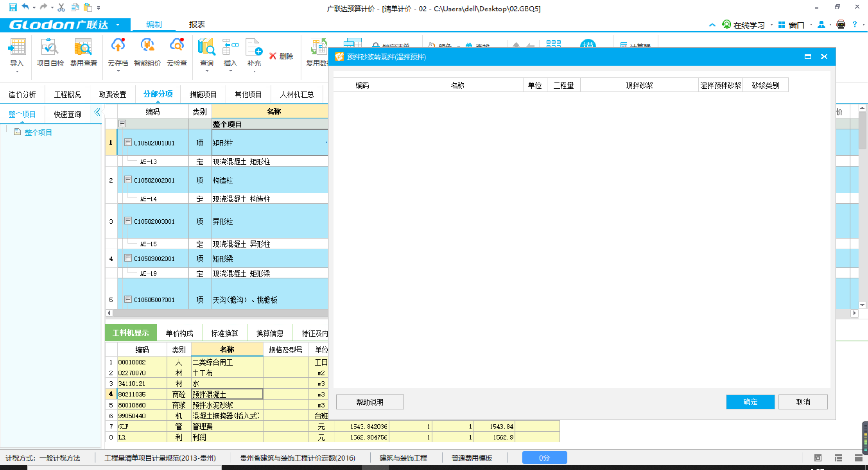
Task: Open the 在线学习 dropdown arrow
Action: click(x=771, y=25)
